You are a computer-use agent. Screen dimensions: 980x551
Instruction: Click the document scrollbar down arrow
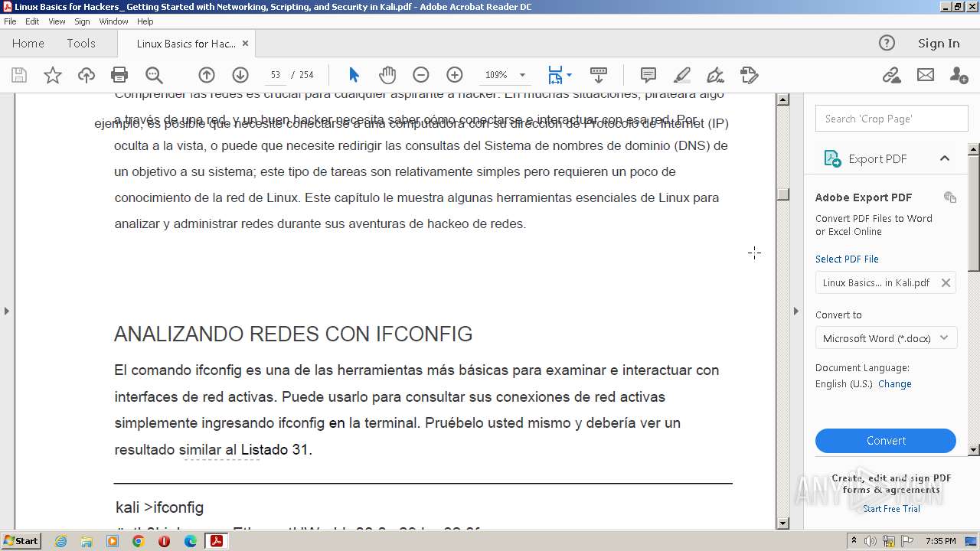782,523
